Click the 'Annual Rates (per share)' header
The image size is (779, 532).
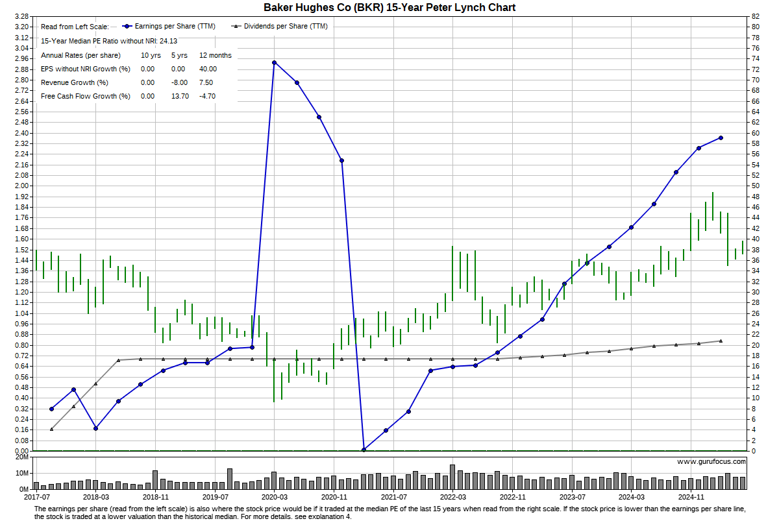[x=80, y=55]
